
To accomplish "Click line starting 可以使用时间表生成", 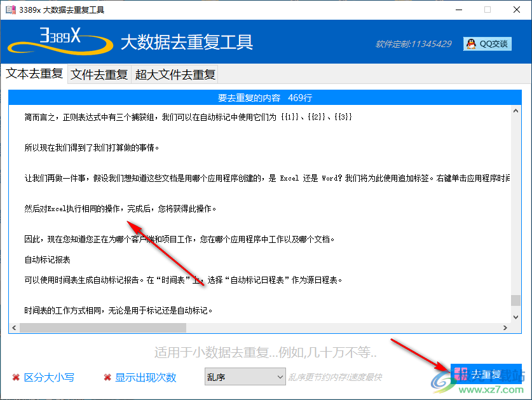I will coord(183,280).
